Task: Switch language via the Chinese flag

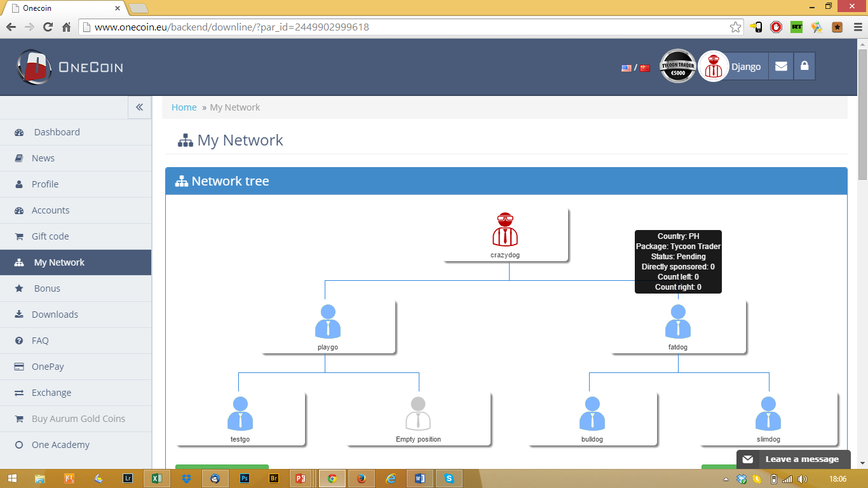Action: (645, 68)
